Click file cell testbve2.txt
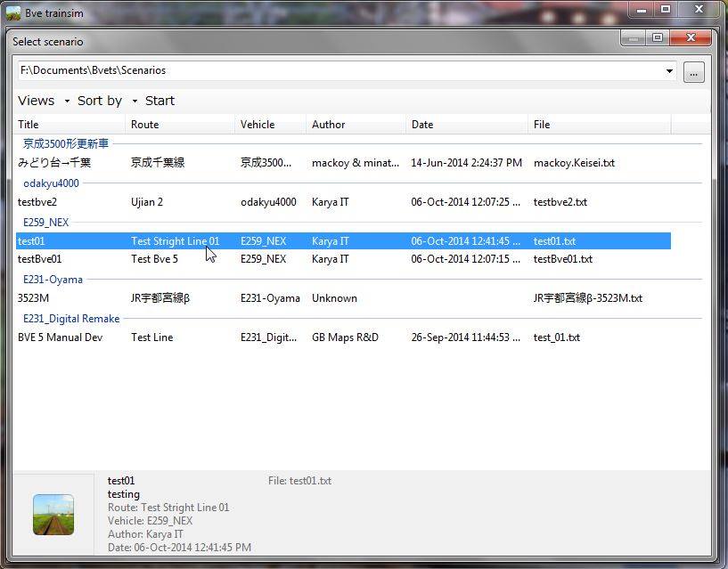Screen dimensions: 728x569 click(x=560, y=202)
